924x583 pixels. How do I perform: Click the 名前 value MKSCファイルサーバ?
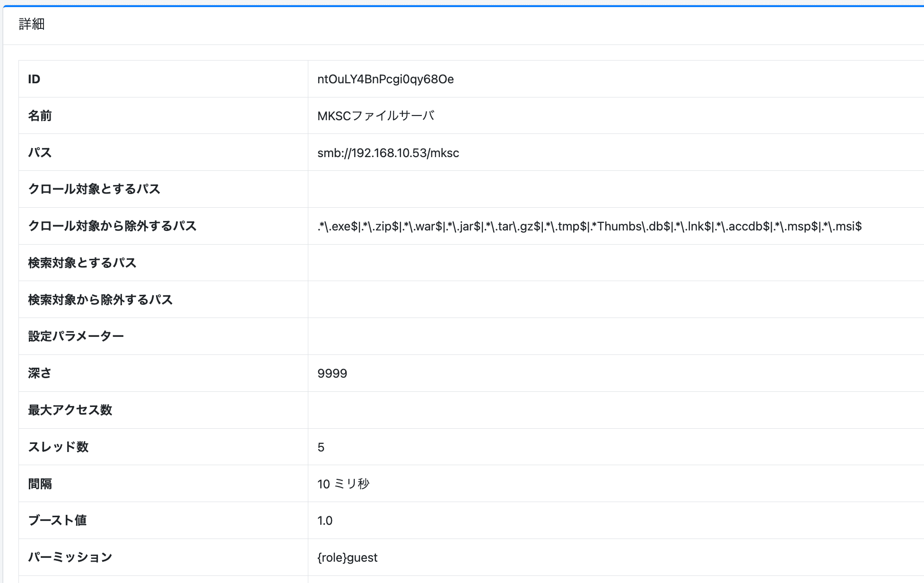[x=376, y=116]
